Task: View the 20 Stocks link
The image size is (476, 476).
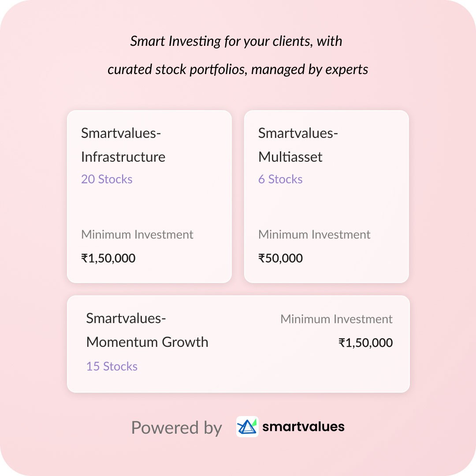Action: pos(107,179)
